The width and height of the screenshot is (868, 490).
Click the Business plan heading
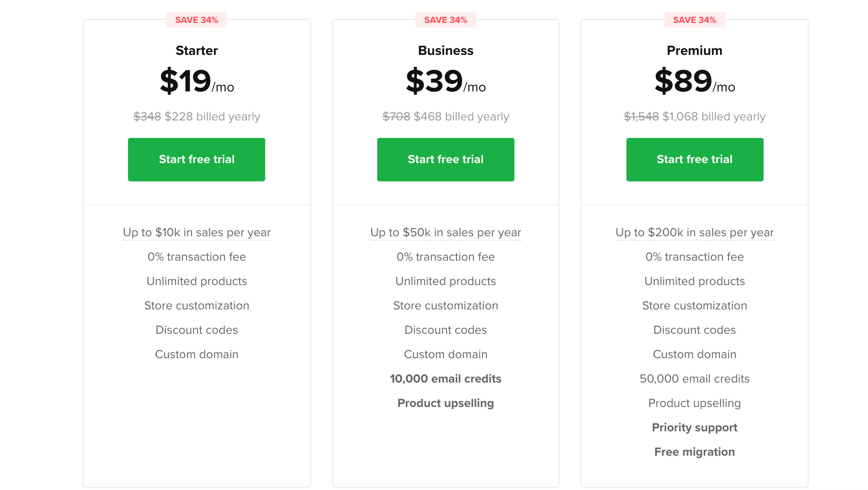(446, 50)
